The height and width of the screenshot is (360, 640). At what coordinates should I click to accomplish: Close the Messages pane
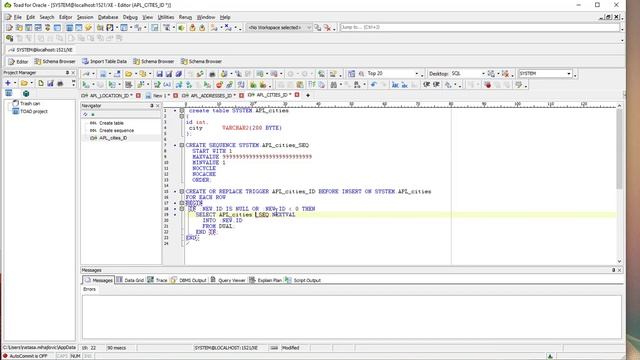click(x=619, y=270)
